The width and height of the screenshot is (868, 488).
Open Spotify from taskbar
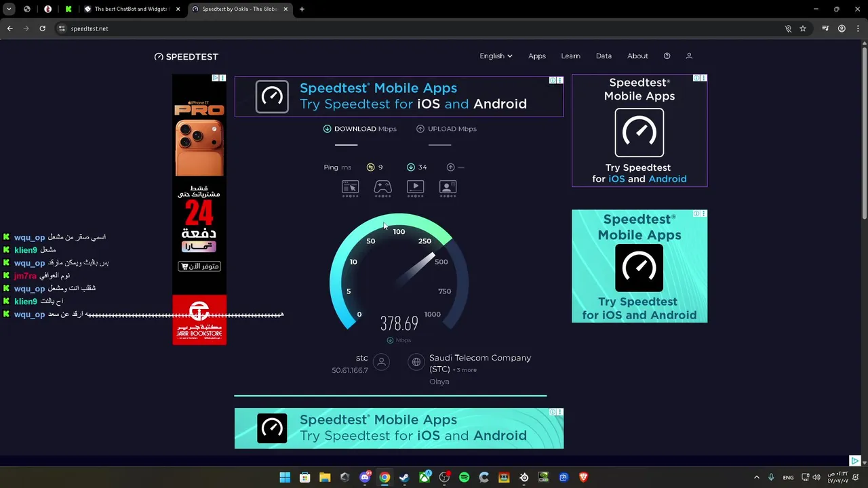[x=464, y=477]
